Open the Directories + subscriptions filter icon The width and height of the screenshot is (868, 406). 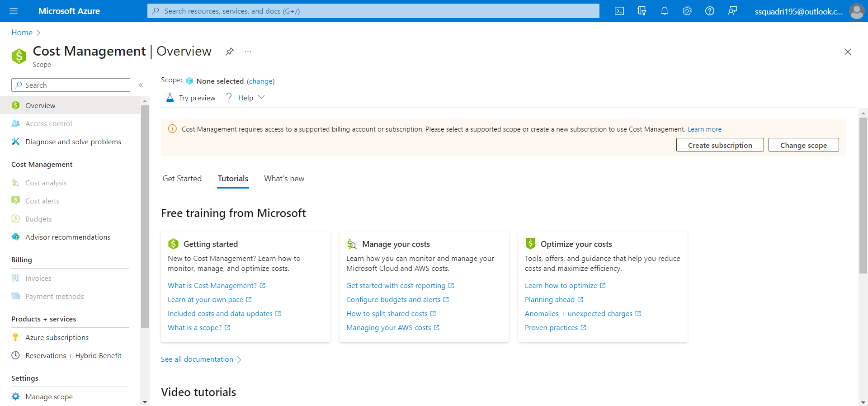pos(642,11)
